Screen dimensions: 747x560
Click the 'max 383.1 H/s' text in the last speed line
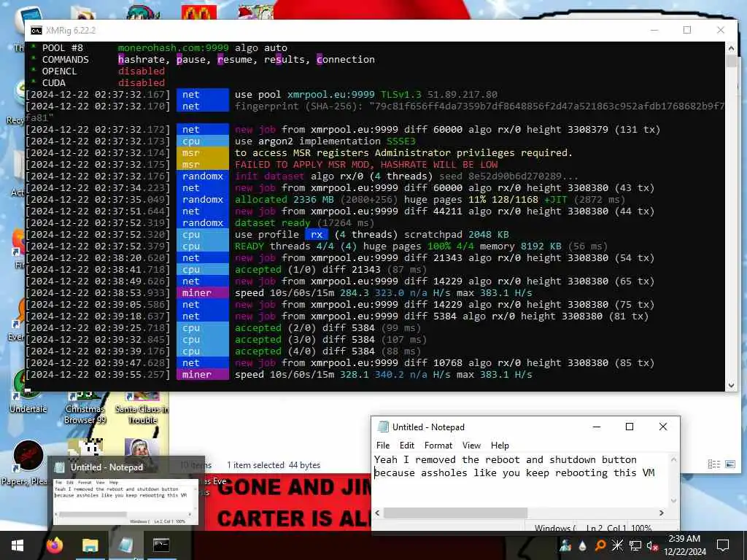click(494, 375)
